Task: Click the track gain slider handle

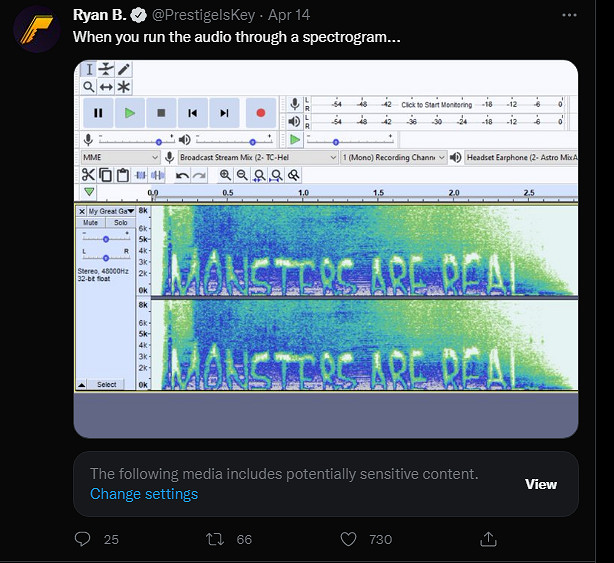Action: pyautogui.click(x=106, y=239)
